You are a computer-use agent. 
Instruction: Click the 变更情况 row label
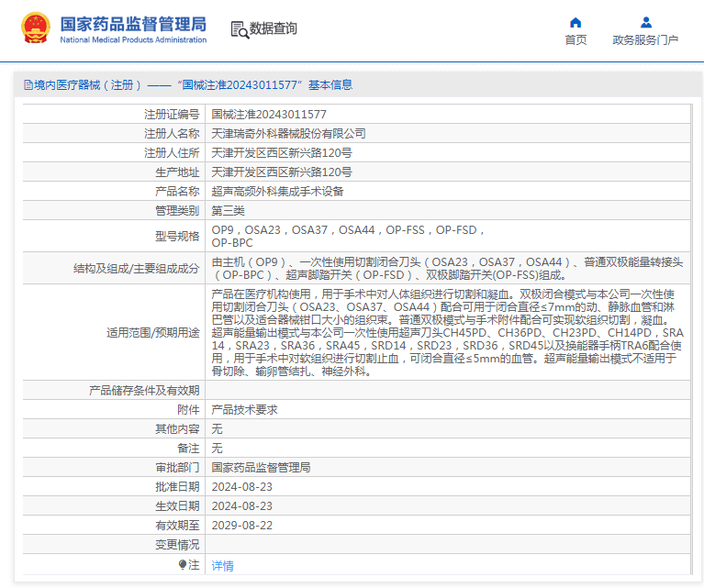click(177, 545)
